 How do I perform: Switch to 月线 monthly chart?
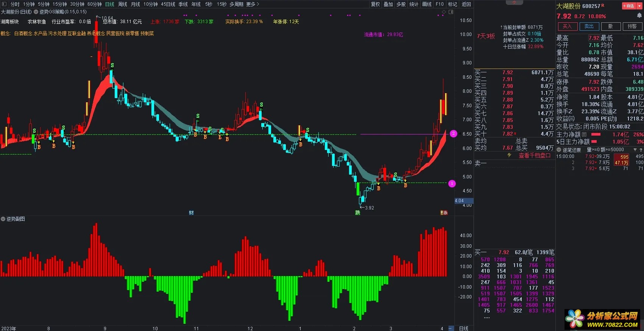click(x=135, y=4)
